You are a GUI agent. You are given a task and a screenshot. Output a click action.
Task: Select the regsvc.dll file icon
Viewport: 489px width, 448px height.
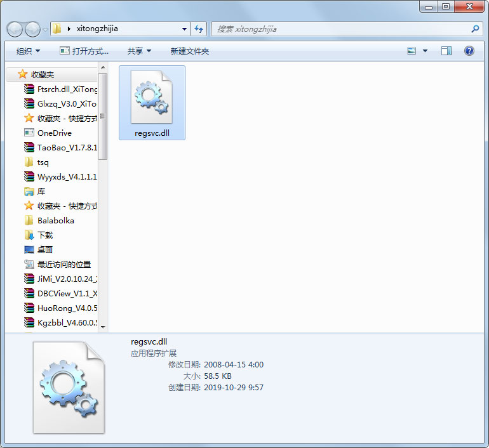pyautogui.click(x=152, y=103)
